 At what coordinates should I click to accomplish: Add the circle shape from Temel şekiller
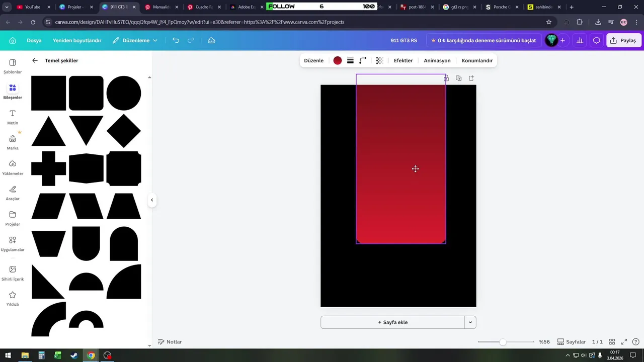124,93
